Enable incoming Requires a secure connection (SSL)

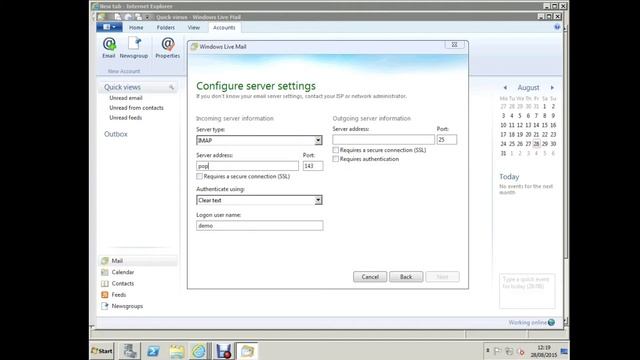pos(200,176)
